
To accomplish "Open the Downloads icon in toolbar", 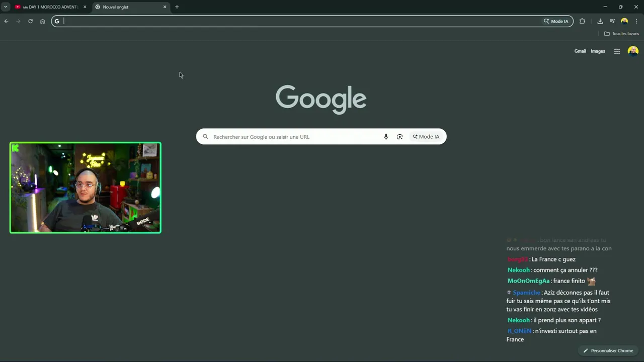I will click(600, 21).
